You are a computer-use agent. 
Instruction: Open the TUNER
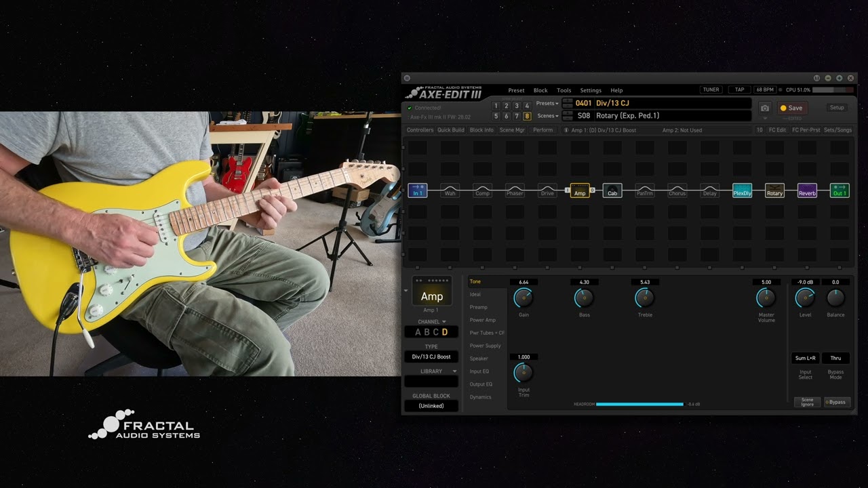click(711, 89)
